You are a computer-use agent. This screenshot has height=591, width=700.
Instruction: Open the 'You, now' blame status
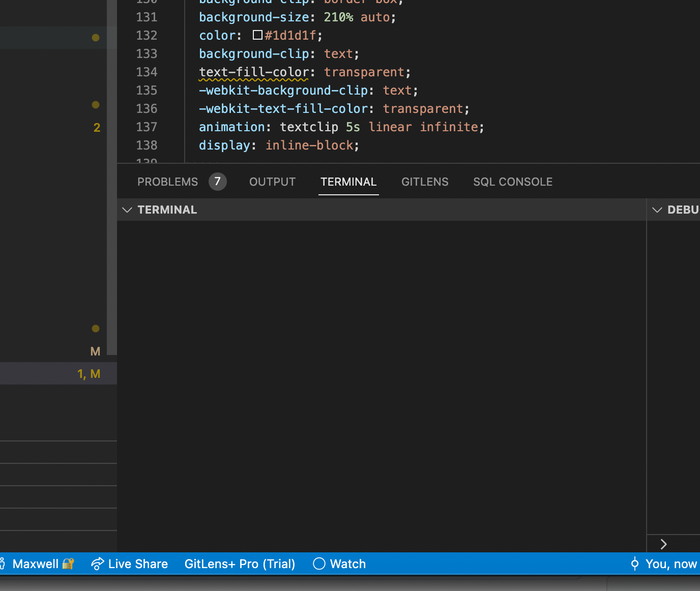671,564
